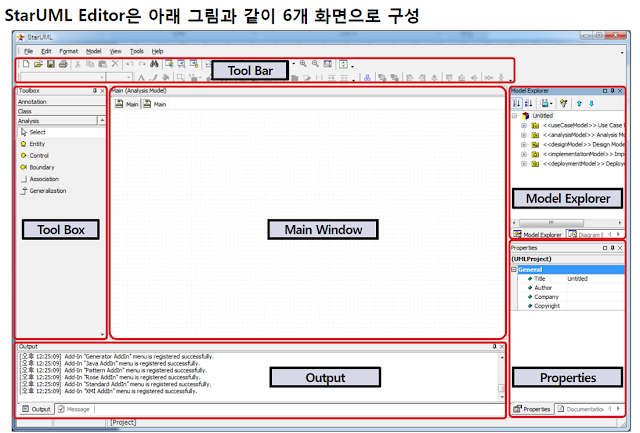Float the Properties panel with the square button

(605, 248)
